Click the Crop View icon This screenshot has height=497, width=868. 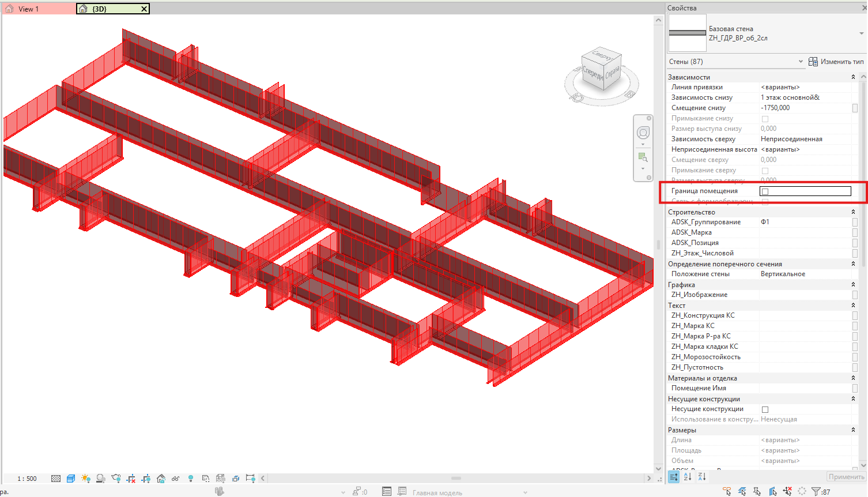(x=131, y=479)
